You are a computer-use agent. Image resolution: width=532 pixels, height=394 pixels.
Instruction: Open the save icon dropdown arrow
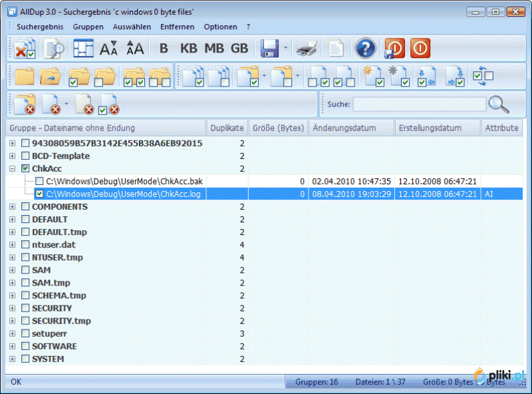tap(285, 48)
